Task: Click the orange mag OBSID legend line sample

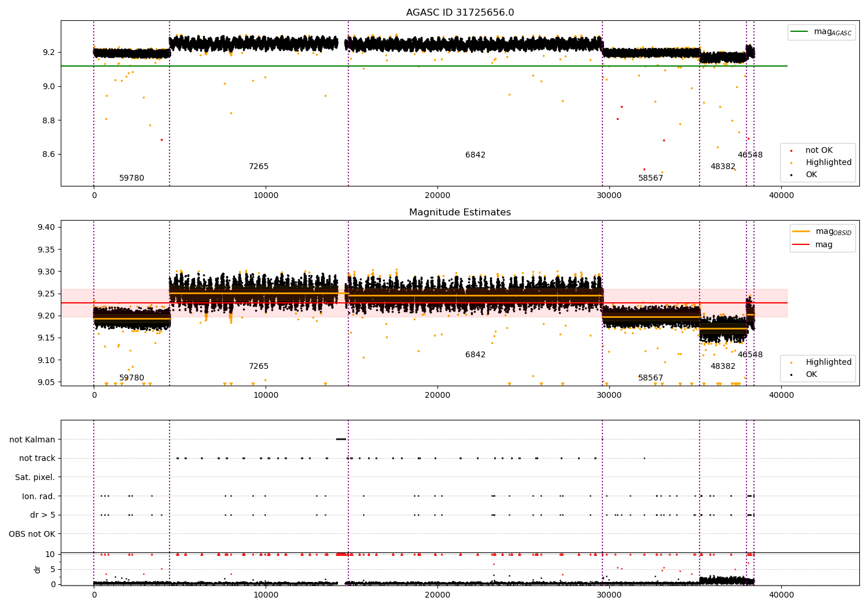Action: (x=801, y=232)
